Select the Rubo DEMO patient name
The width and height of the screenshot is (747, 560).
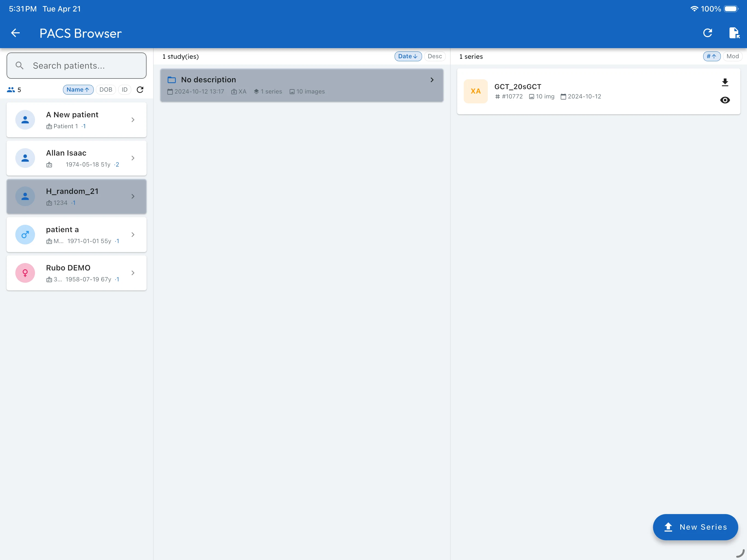68,268
